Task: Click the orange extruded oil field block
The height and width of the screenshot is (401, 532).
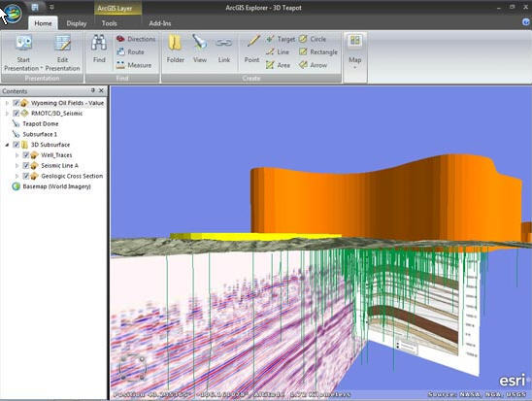Action: point(385,200)
